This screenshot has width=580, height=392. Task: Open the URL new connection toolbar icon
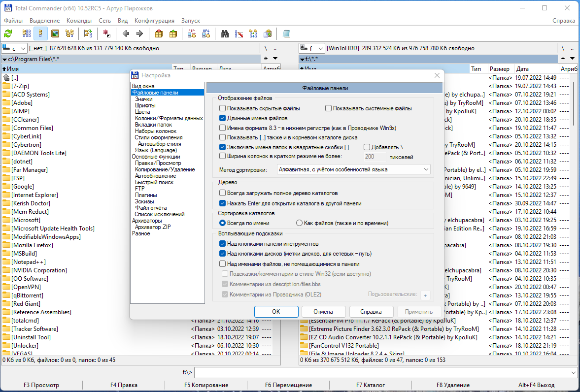pyautogui.click(x=206, y=33)
